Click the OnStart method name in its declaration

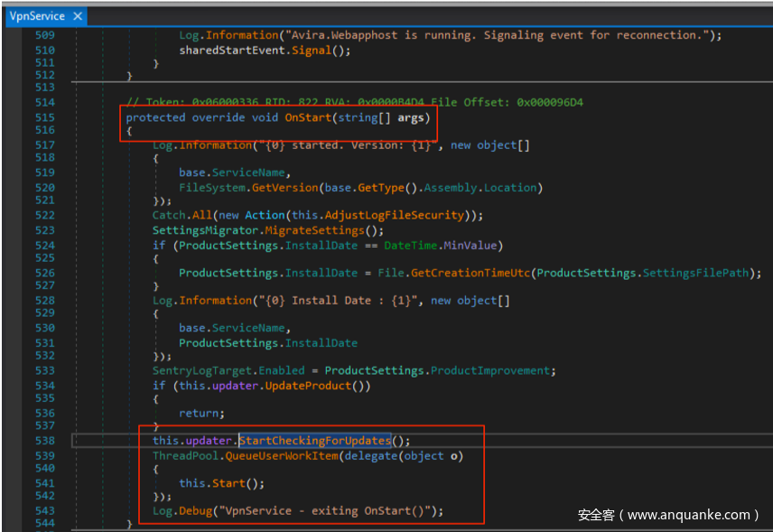tap(308, 117)
